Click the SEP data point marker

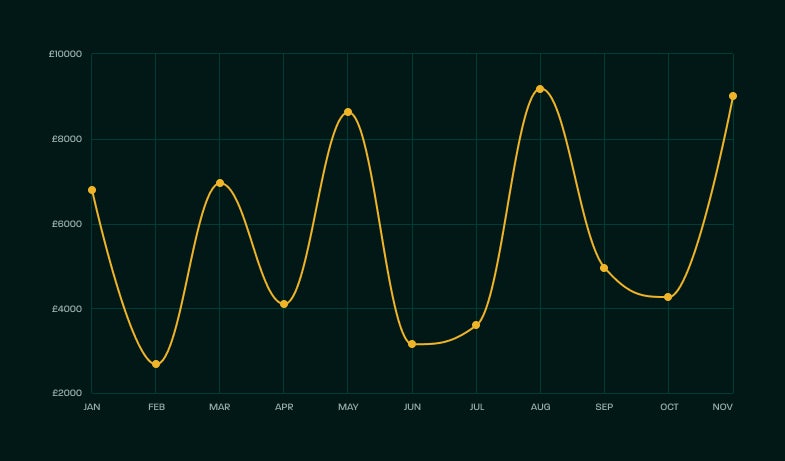(604, 268)
